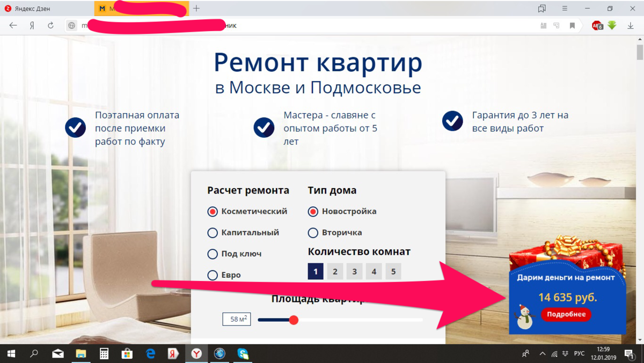Click the Тип дома label
The width and height of the screenshot is (644, 363).
tap(332, 190)
